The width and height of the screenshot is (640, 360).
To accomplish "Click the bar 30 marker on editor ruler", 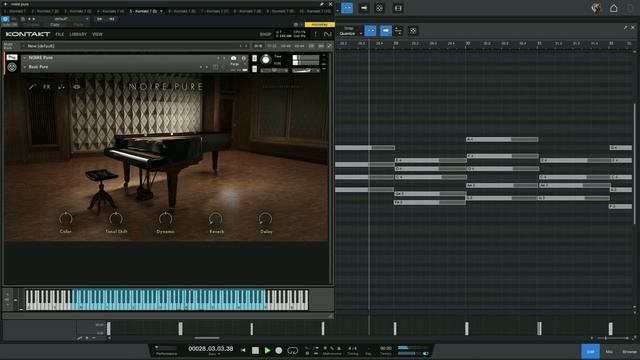I will (468, 43).
